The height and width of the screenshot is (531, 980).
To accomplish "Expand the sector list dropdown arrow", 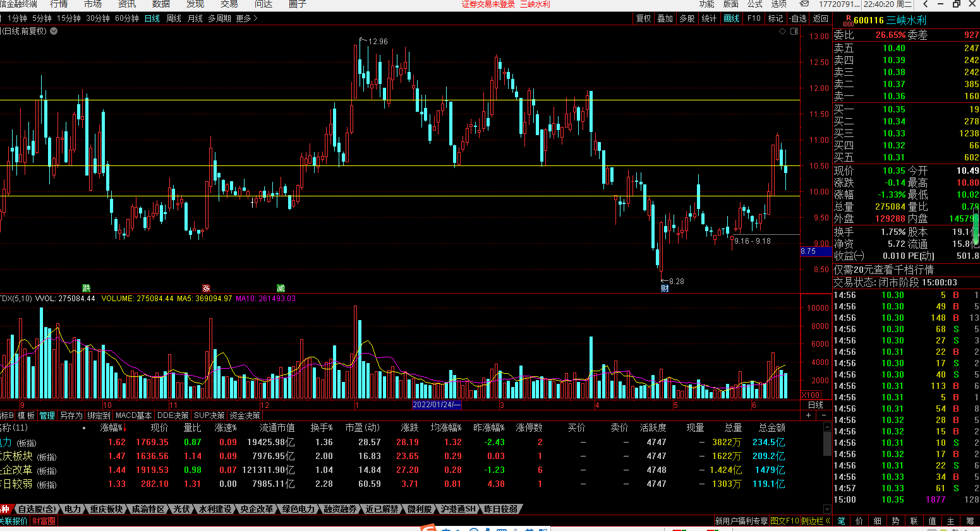I will point(827,509).
